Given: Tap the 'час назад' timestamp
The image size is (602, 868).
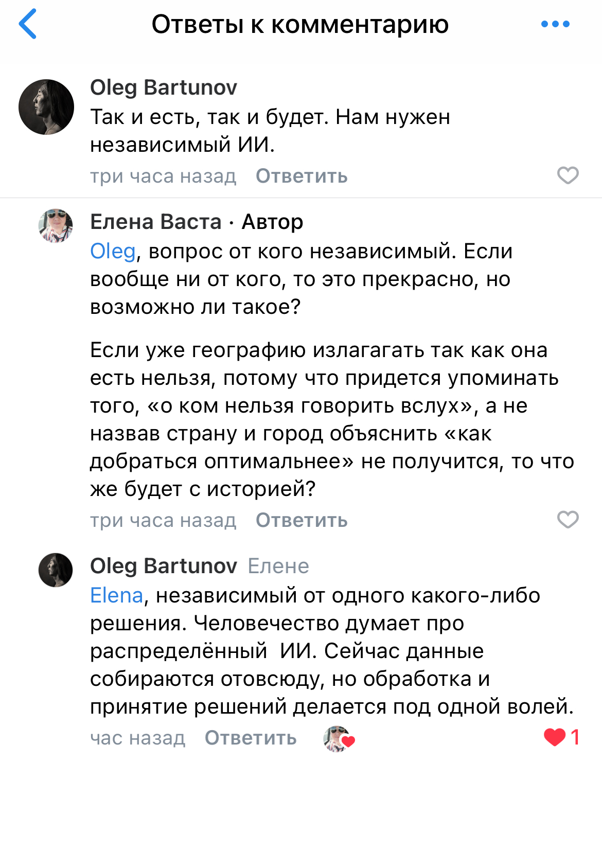Looking at the screenshot, I should tap(137, 738).
